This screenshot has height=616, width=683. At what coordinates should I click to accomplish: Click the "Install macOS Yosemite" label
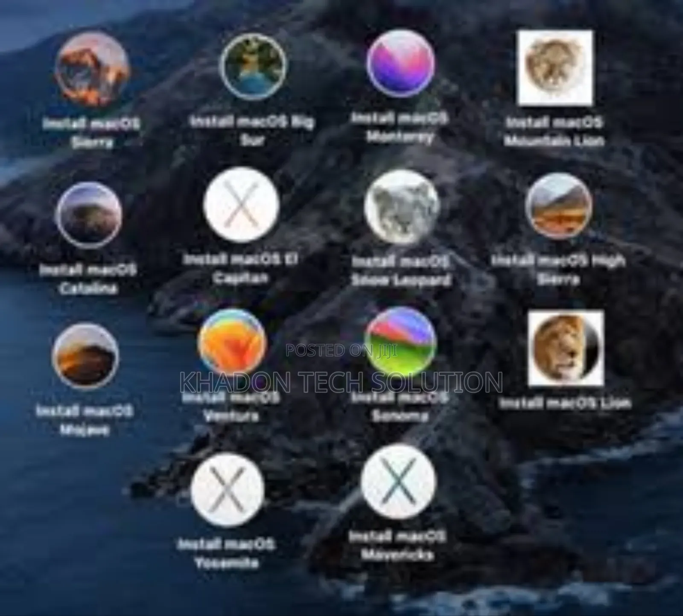tap(227, 554)
